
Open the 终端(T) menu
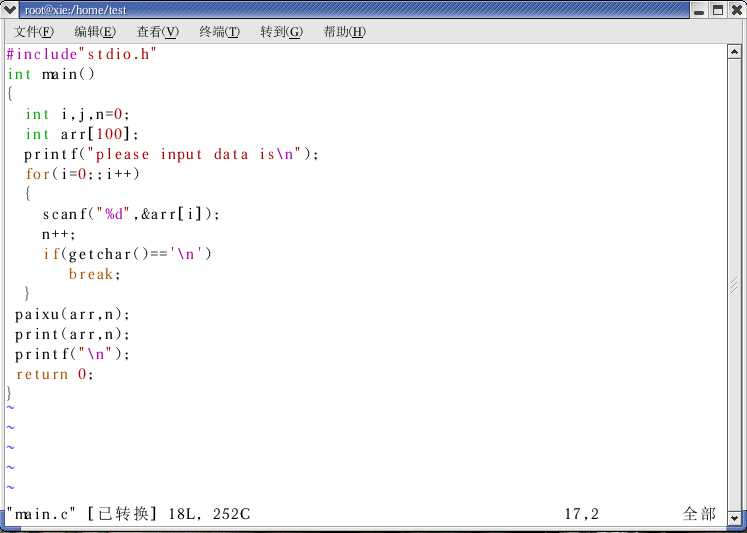[x=220, y=32]
